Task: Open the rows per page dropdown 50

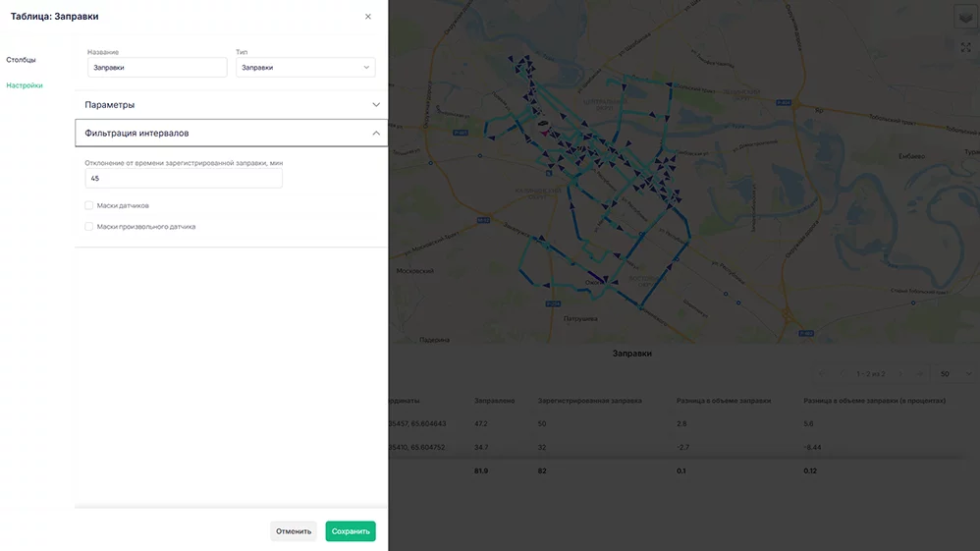Action: [x=955, y=374]
